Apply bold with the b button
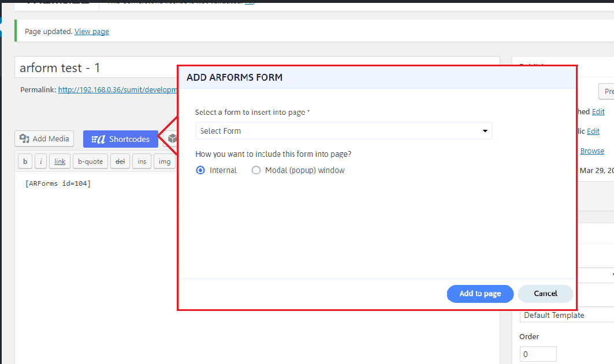The image size is (614, 364). tap(25, 162)
